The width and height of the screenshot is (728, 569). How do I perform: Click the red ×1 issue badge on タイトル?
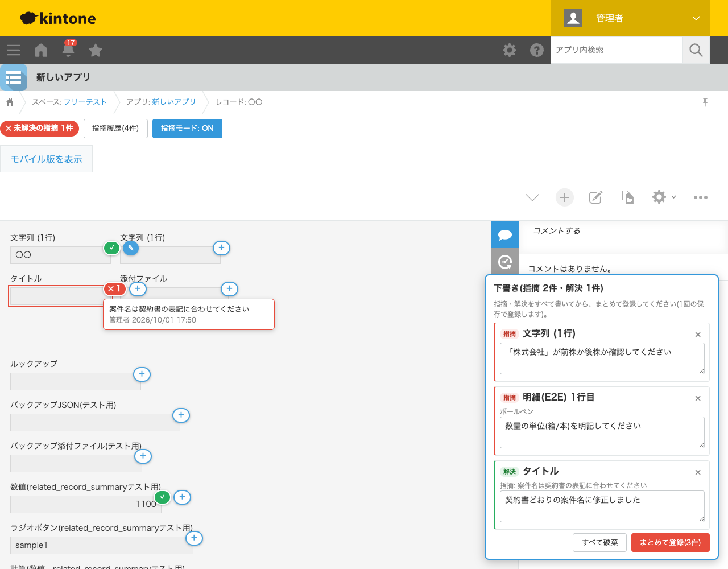[x=115, y=289]
